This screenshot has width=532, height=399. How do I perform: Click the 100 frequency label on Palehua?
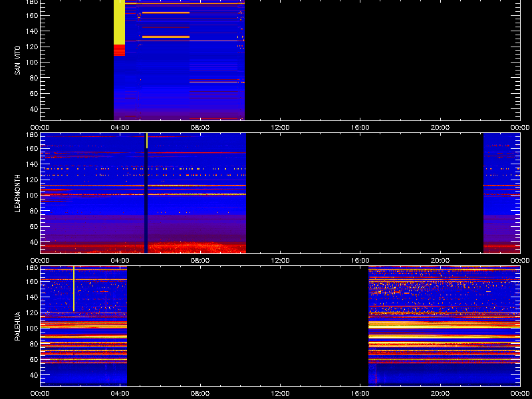click(x=33, y=329)
